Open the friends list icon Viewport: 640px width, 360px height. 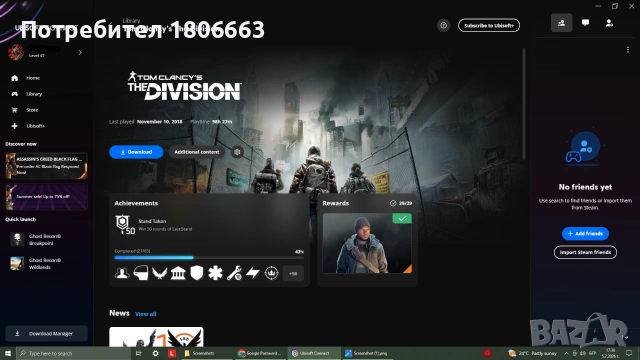561,23
